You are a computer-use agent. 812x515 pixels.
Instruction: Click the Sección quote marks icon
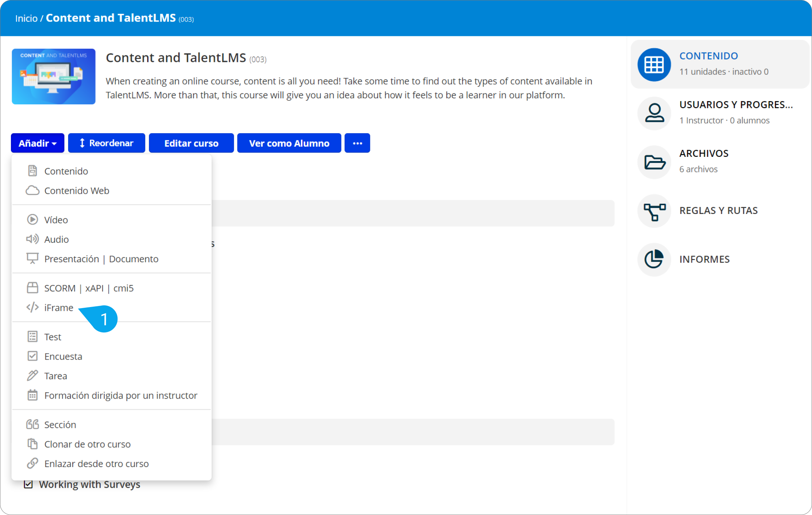tap(32, 424)
